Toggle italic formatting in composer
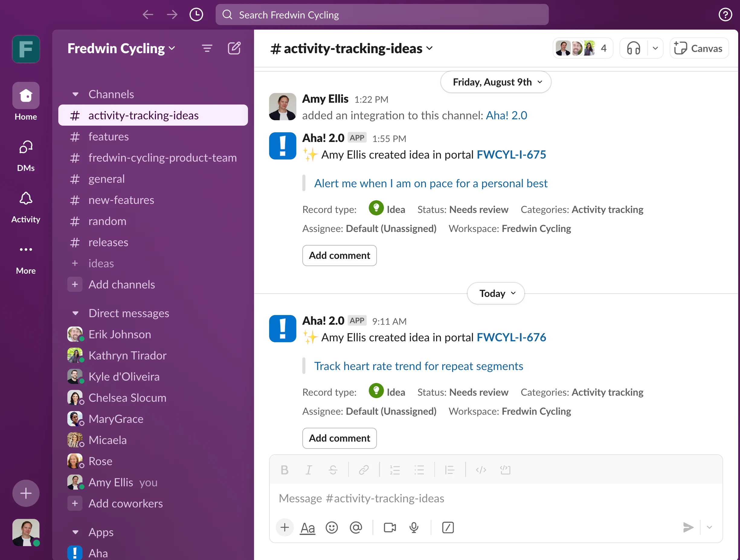Viewport: 740px width, 560px height. 308,470
